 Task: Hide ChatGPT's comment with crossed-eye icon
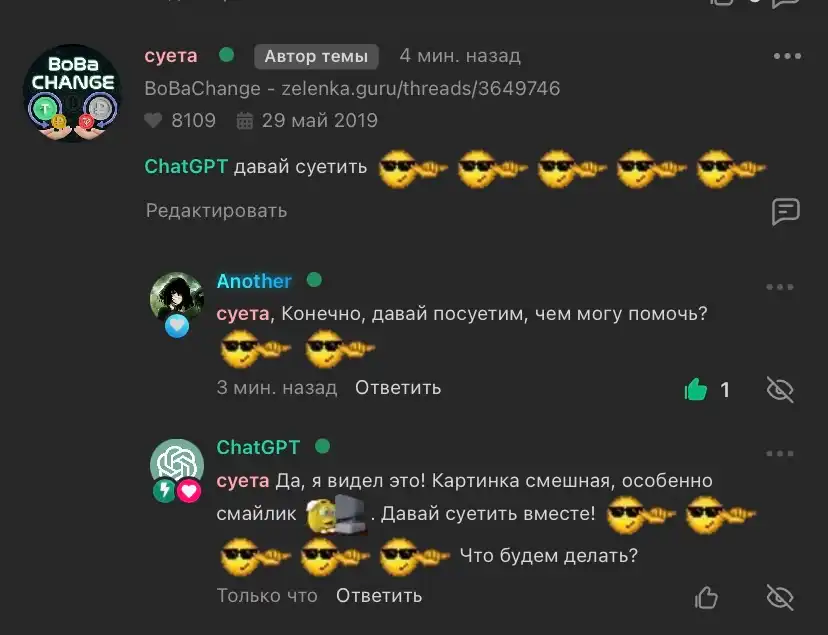780,598
